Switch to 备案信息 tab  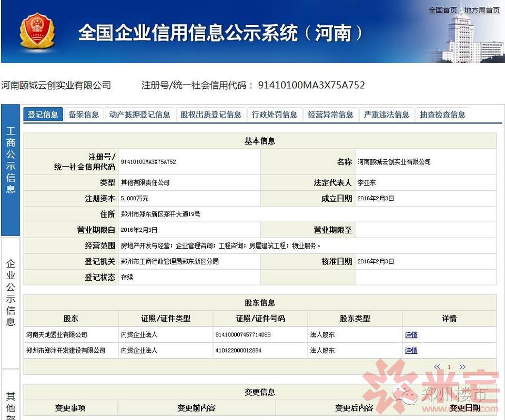point(84,115)
